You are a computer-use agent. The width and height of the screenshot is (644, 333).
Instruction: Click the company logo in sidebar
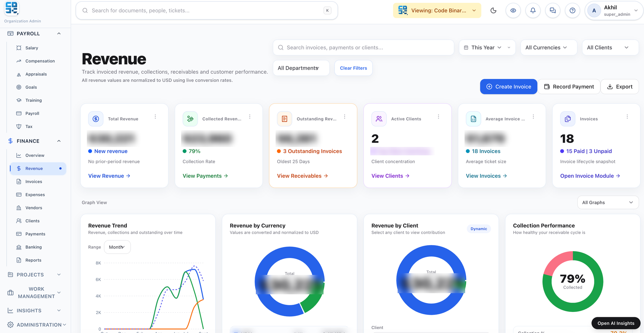(x=11, y=8)
